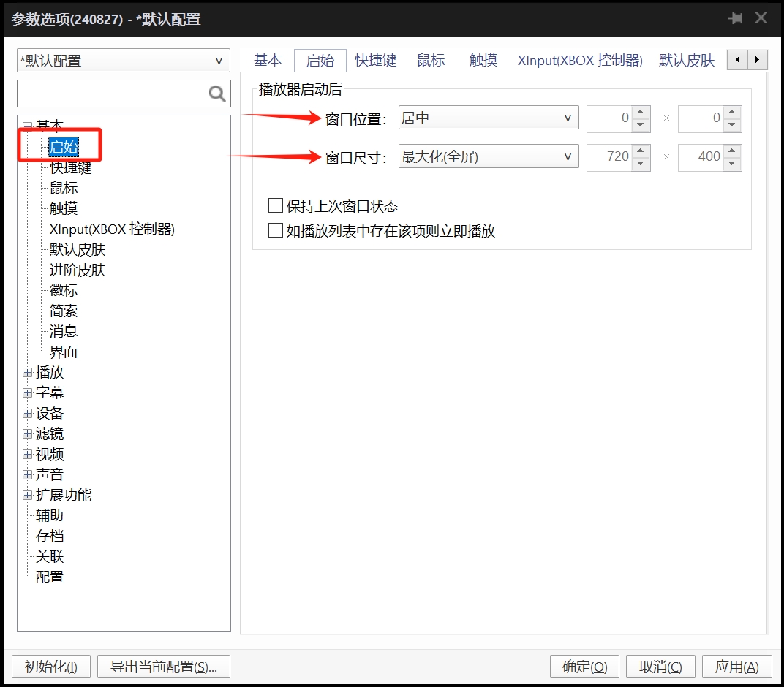Select 关联 in the settings tree
This screenshot has width=784, height=687.
(x=50, y=556)
